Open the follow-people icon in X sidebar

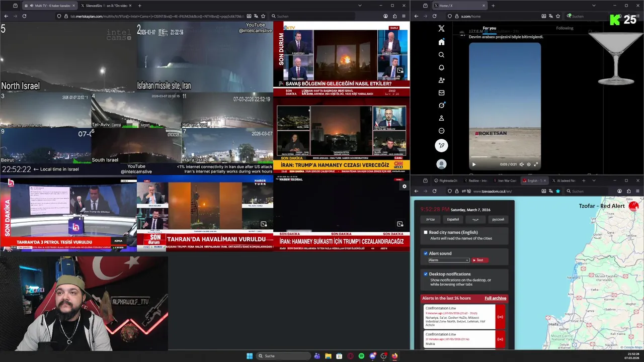[441, 80]
